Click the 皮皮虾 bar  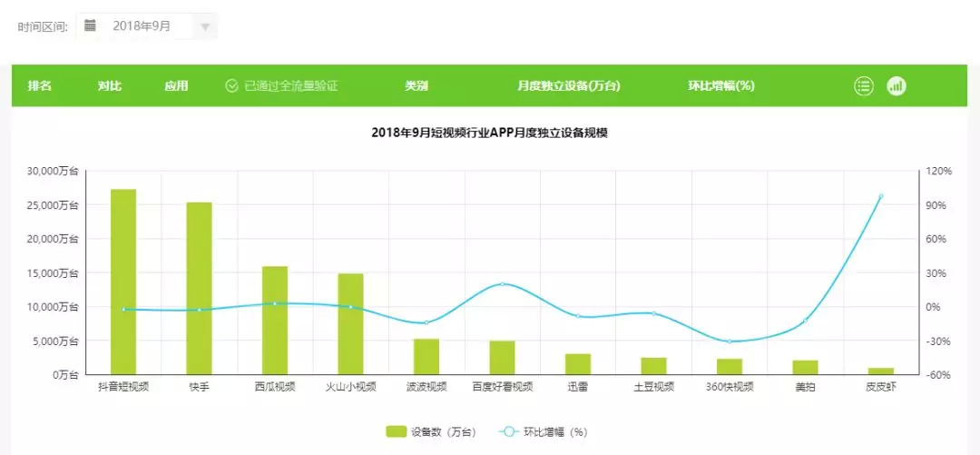coord(881,371)
